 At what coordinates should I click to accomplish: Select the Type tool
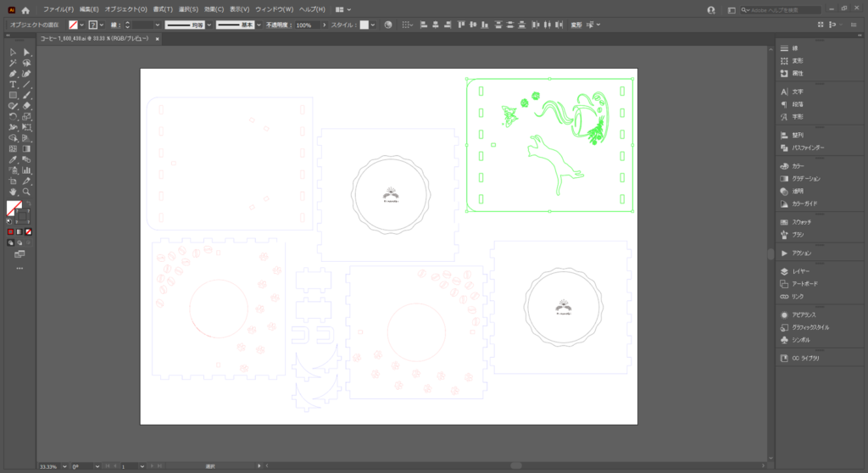(13, 85)
